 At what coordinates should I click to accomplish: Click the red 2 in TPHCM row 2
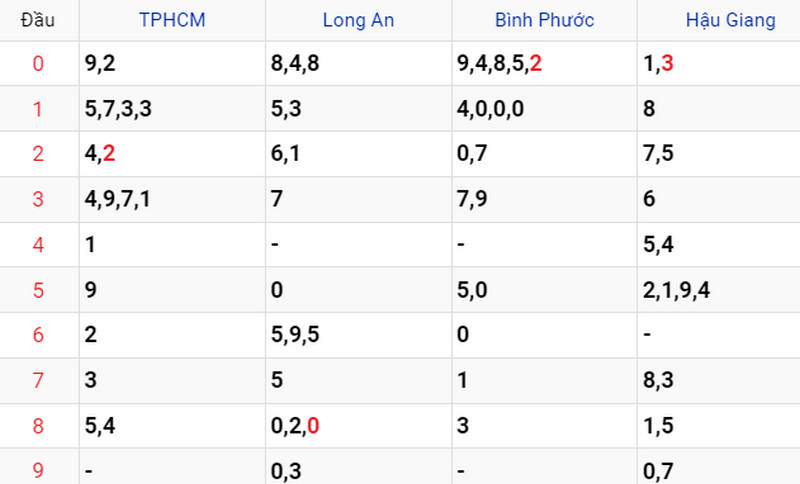click(109, 154)
